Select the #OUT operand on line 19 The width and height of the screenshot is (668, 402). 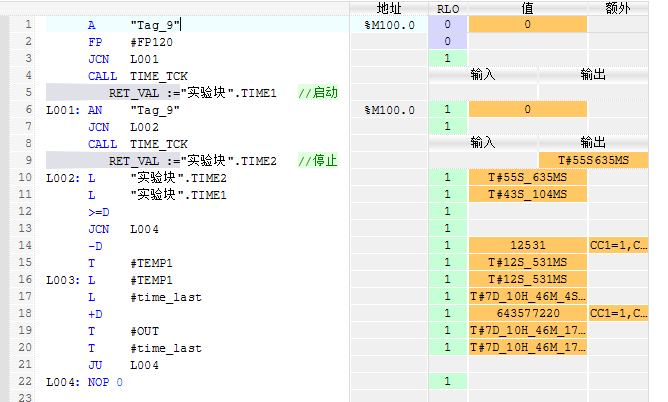[144, 330]
